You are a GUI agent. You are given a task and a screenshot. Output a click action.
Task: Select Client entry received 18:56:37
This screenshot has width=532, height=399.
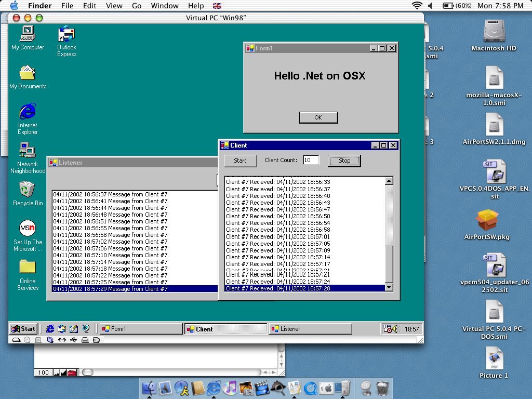point(304,189)
